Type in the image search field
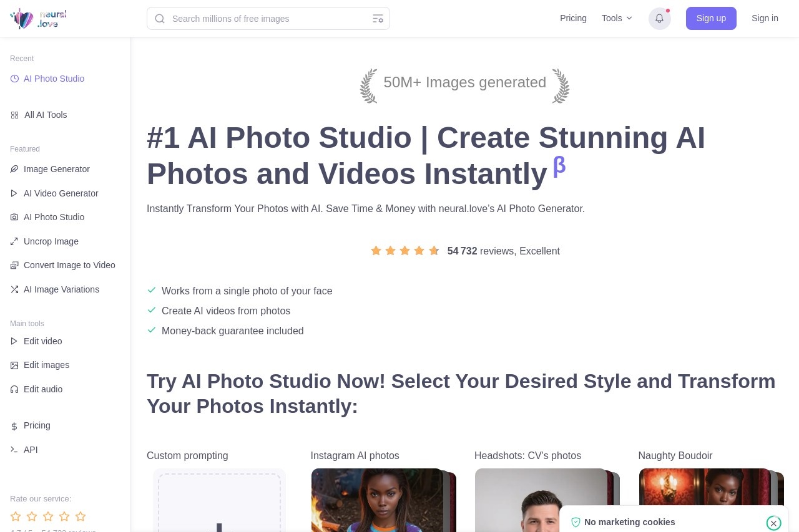Screen dimensions: 799x532 pyautogui.click(x=268, y=19)
